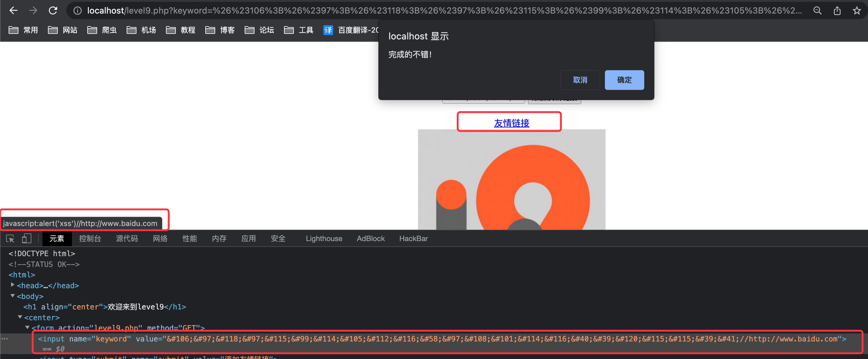This screenshot has width=868, height=359.
Task: Click the zoom magnifier icon in address bar
Action: [x=818, y=11]
